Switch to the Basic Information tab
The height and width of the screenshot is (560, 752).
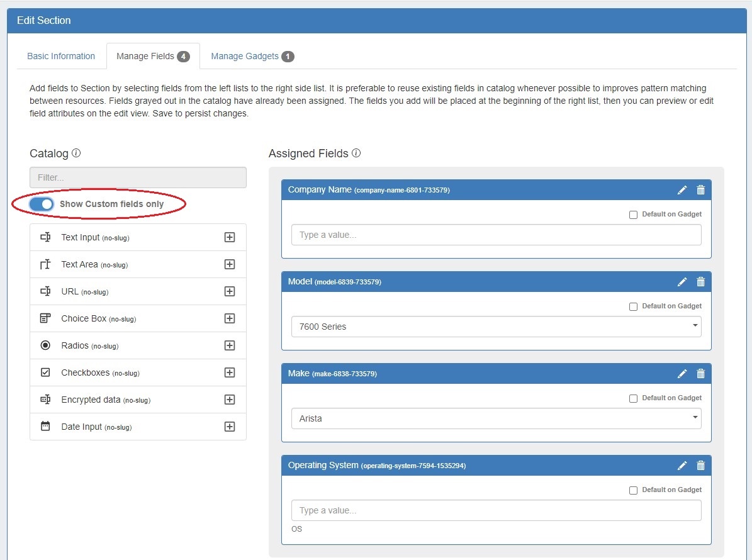61,56
